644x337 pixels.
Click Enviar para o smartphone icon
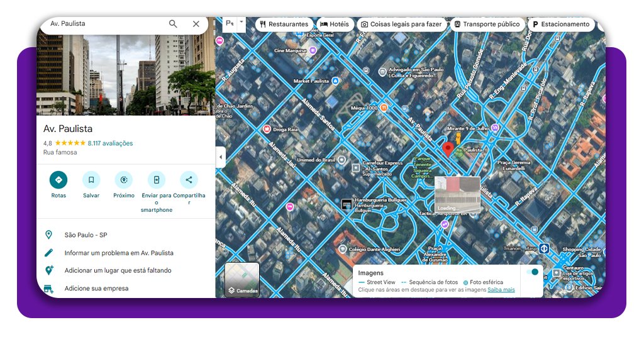click(x=157, y=180)
